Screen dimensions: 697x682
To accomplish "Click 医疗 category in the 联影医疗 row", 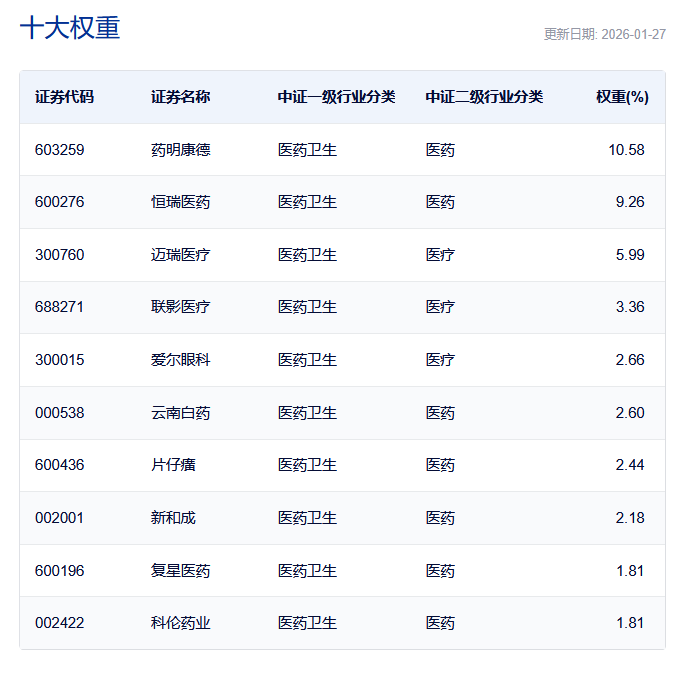I will click(440, 307).
